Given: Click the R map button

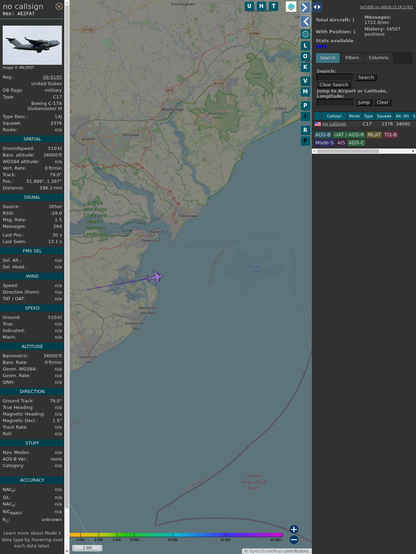Looking at the screenshot, I should point(305,130).
